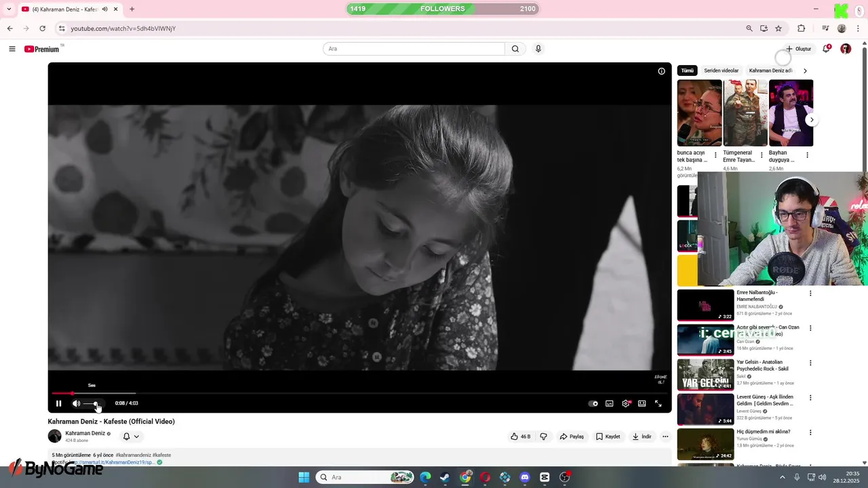Toggle subtitles with the captions icon
The height and width of the screenshot is (488, 868).
coord(610,403)
